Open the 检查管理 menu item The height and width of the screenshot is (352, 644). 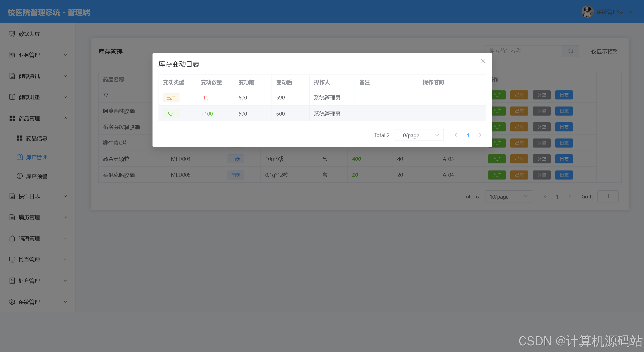[x=37, y=259]
